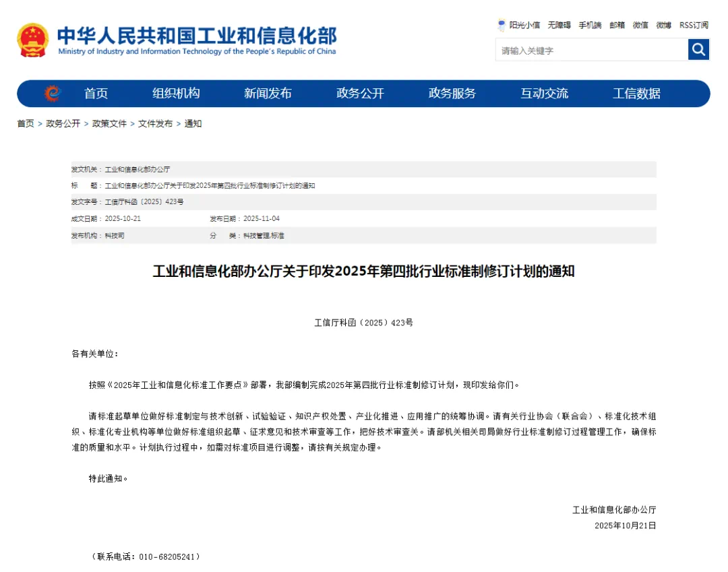The height and width of the screenshot is (572, 728).
Task: Click the national emblem logo
Action: pyautogui.click(x=33, y=40)
